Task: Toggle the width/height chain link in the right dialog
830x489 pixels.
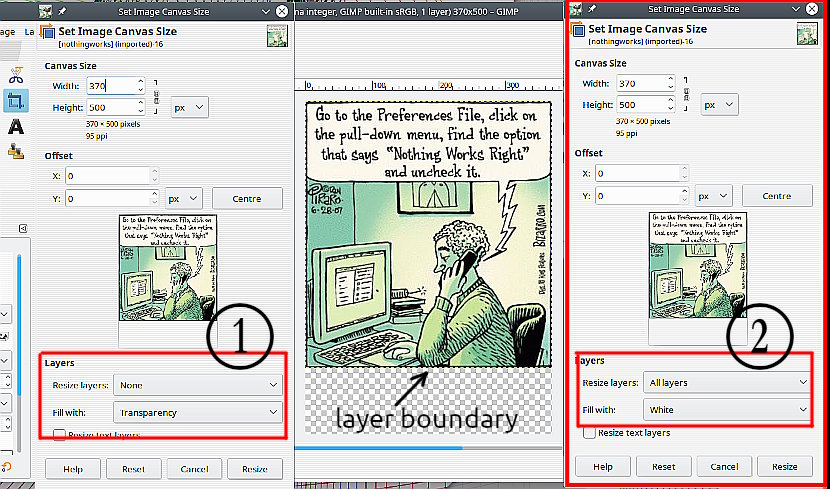Action: pyautogui.click(x=687, y=94)
